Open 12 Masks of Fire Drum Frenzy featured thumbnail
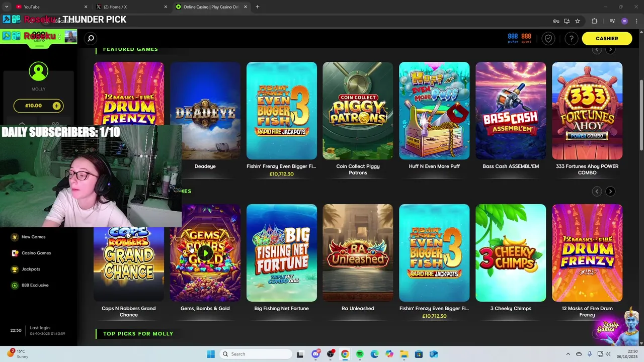The image size is (644, 362). [128, 94]
